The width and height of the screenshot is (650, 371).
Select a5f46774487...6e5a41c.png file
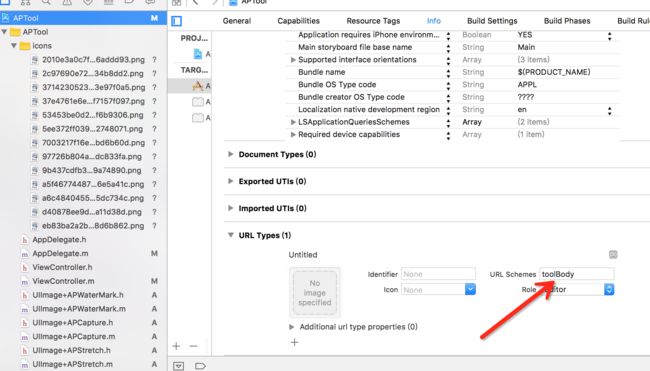(93, 184)
